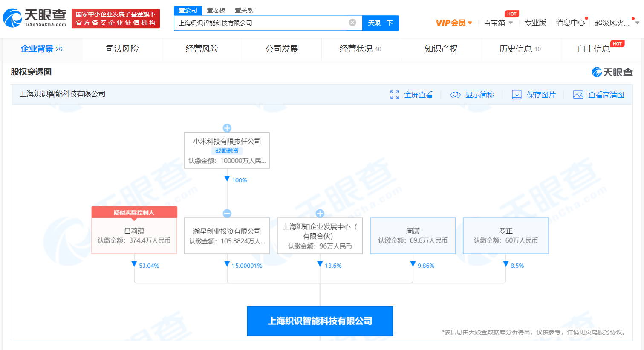
Task: Click the red 国家中小企业发展子基金旗下 banner
Action: click(x=116, y=18)
